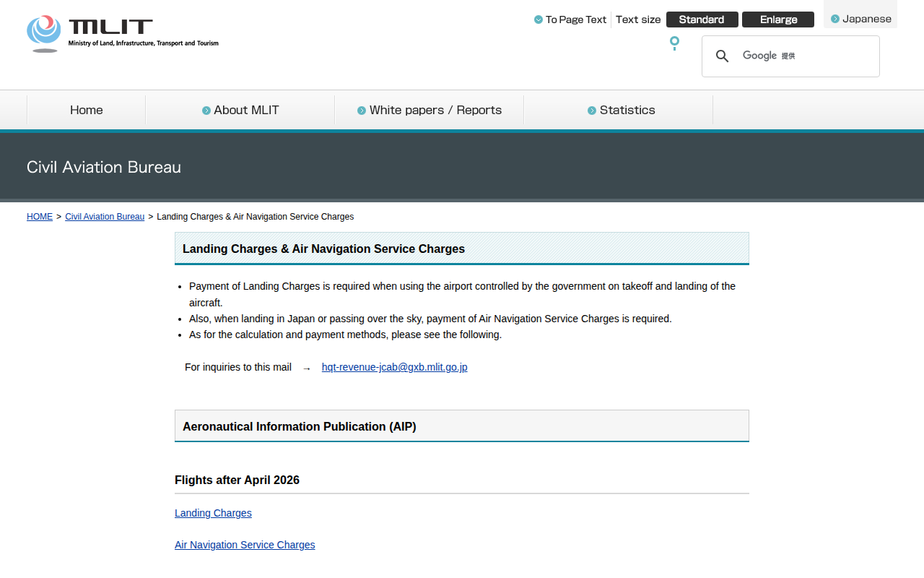Click HOME in the breadcrumb

[40, 217]
